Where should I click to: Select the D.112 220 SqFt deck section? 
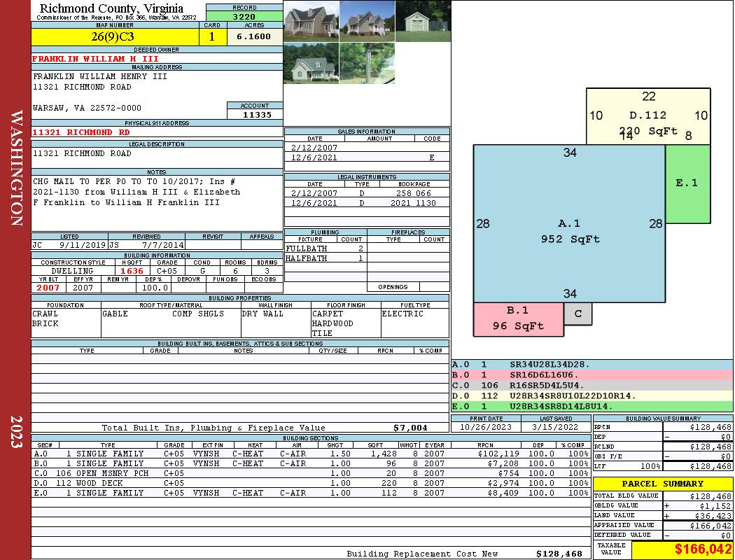click(648, 116)
